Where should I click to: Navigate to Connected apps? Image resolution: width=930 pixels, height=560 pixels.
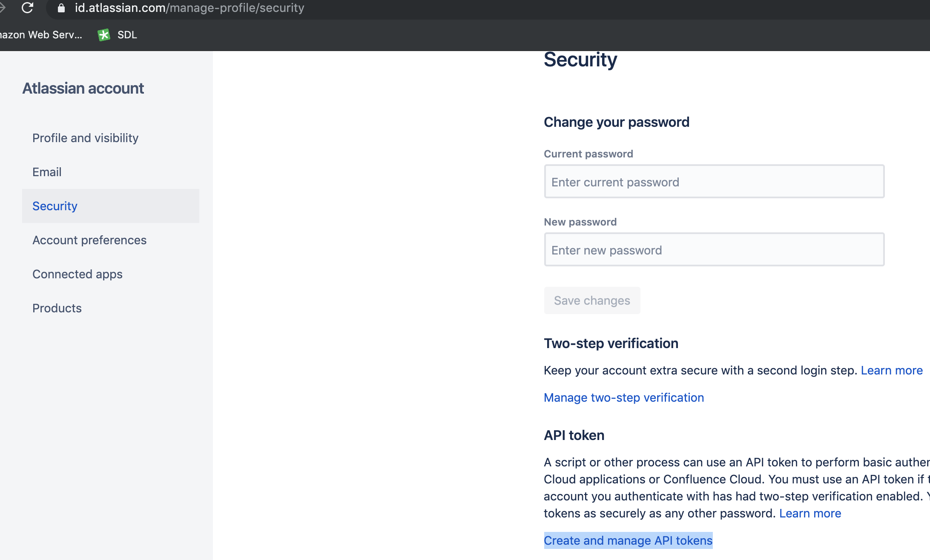coord(77,274)
